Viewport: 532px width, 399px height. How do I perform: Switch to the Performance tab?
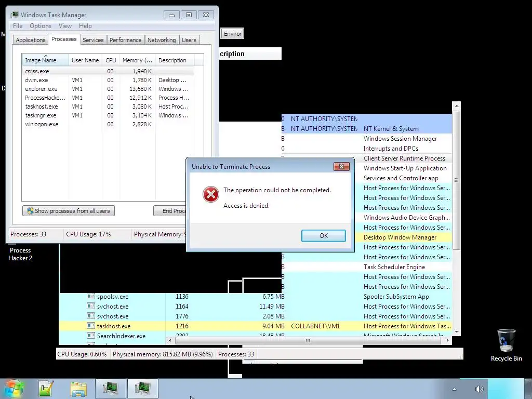coord(125,40)
